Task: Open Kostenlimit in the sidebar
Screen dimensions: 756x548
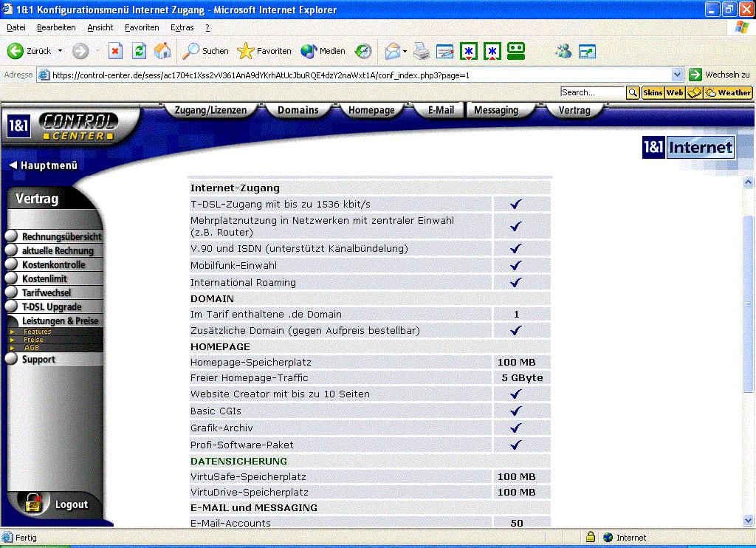Action: click(x=54, y=278)
